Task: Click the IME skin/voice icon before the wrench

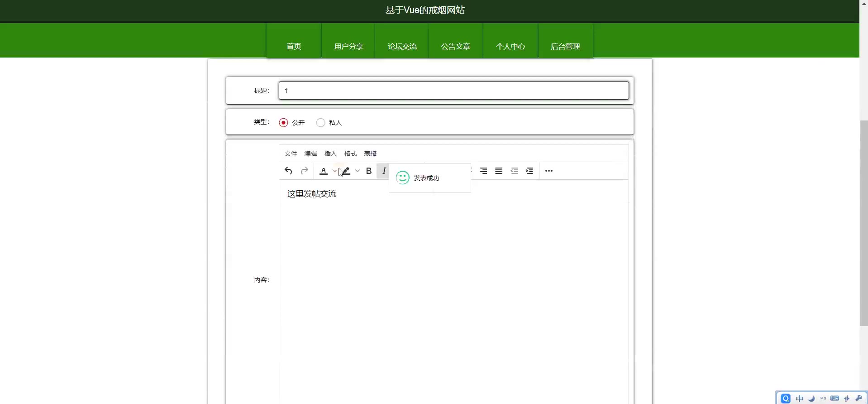Action: coord(847,399)
